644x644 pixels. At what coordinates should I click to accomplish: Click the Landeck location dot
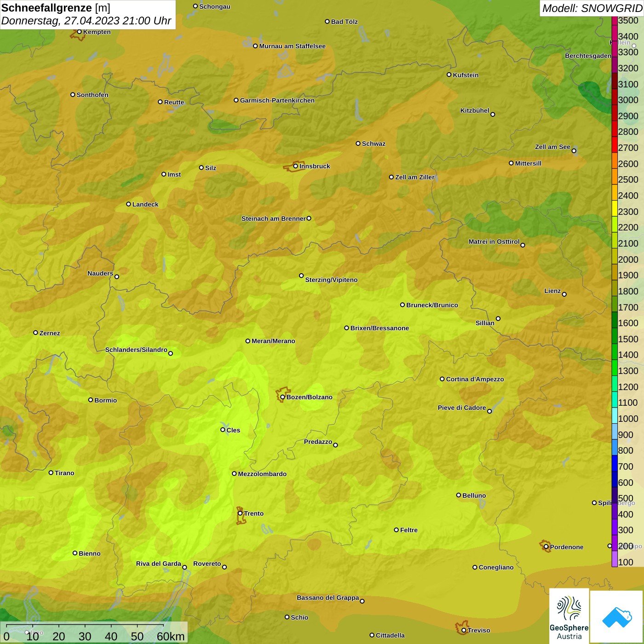[x=128, y=204]
